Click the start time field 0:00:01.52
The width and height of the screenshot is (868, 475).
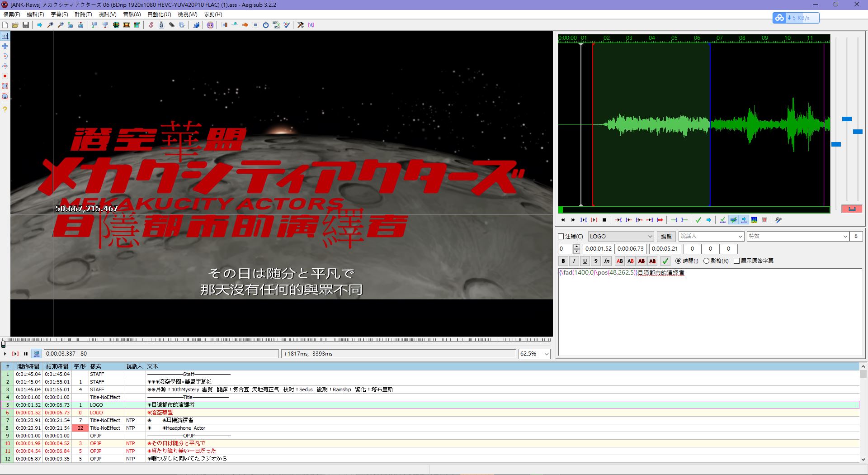point(598,249)
